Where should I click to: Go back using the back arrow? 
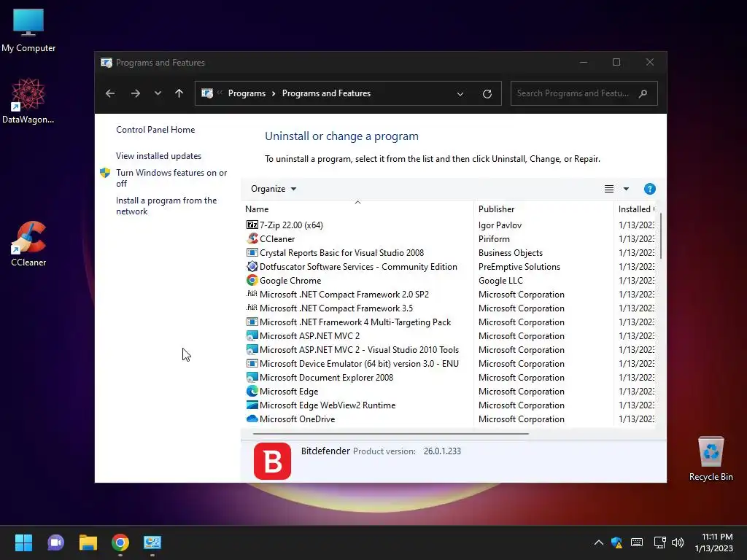click(x=110, y=93)
